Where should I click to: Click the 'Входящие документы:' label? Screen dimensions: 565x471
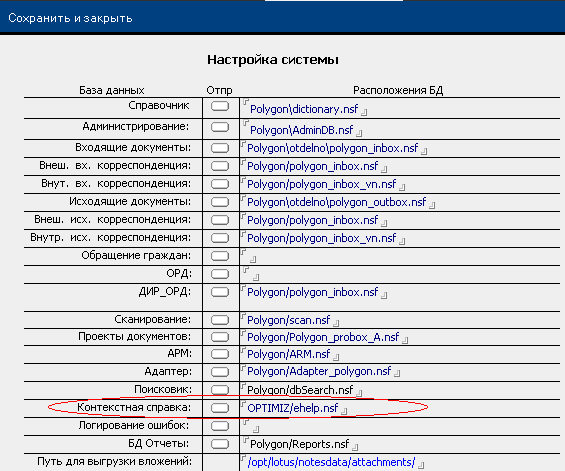tap(133, 148)
